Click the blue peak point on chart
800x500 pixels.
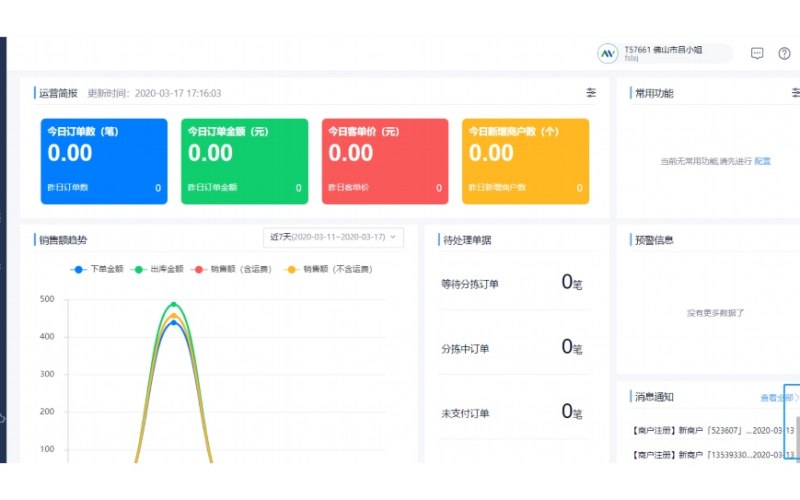pyautogui.click(x=174, y=322)
